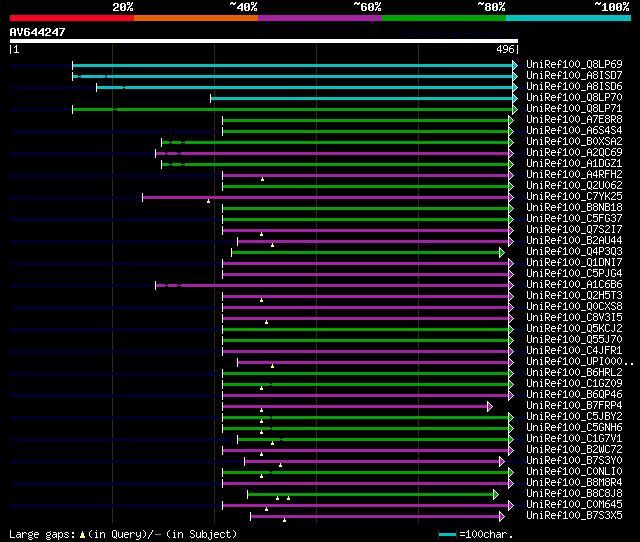Image resolution: width=640 pixels, height=542 pixels.
Task: Click the 'Large gaps' legend text
Action: point(42,534)
